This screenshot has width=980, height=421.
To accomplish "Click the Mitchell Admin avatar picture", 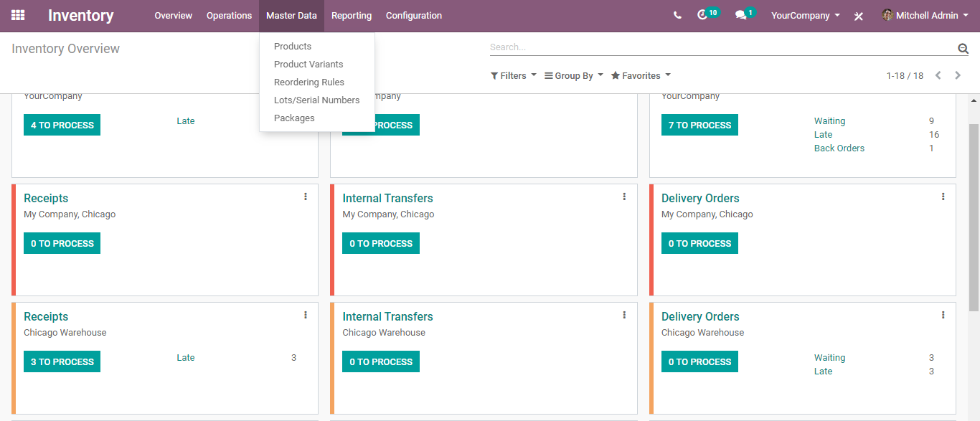I will (x=887, y=15).
